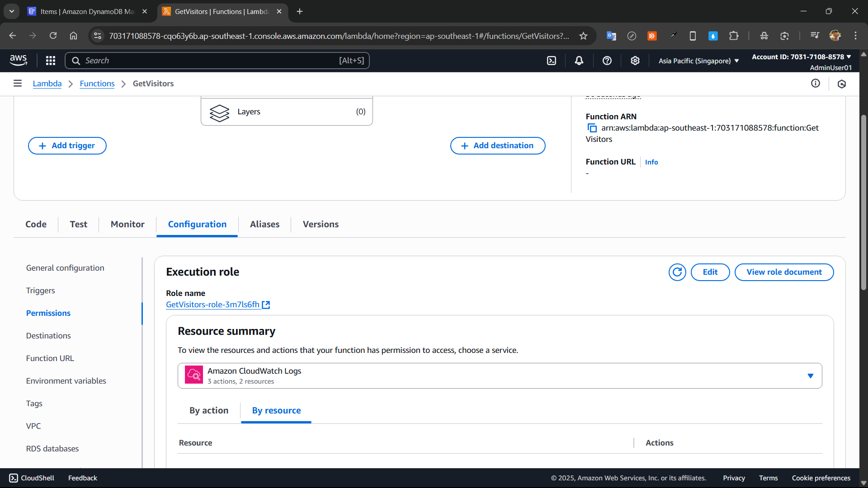Click View role document
Viewport: 868px width, 488px height.
click(784, 272)
